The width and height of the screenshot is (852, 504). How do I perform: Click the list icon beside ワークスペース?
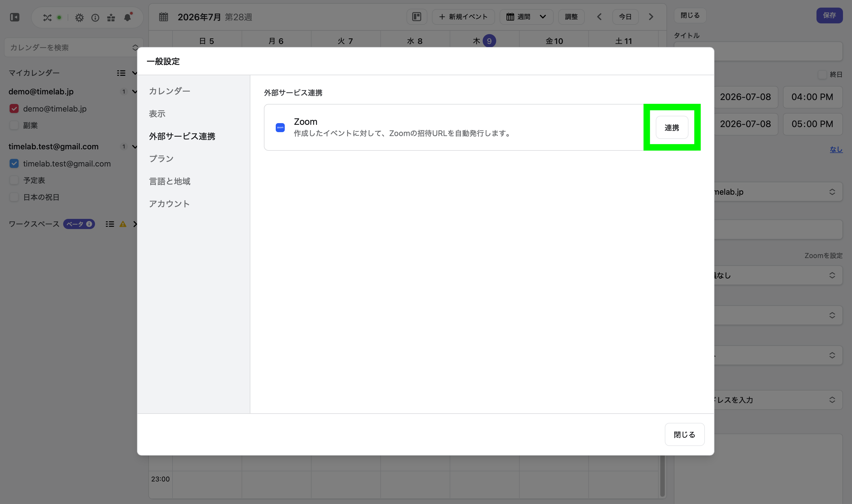(109, 224)
